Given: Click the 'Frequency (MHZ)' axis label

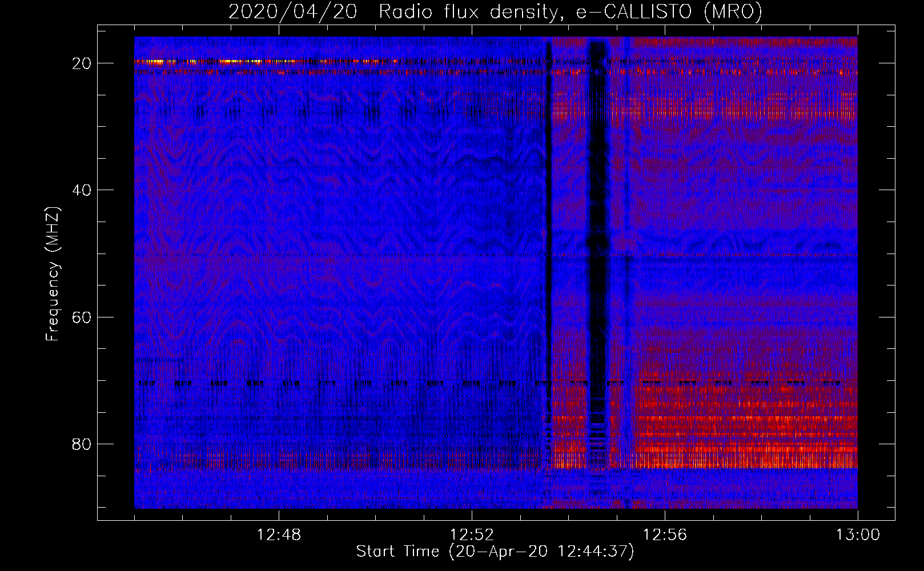Looking at the screenshot, I should [x=53, y=274].
